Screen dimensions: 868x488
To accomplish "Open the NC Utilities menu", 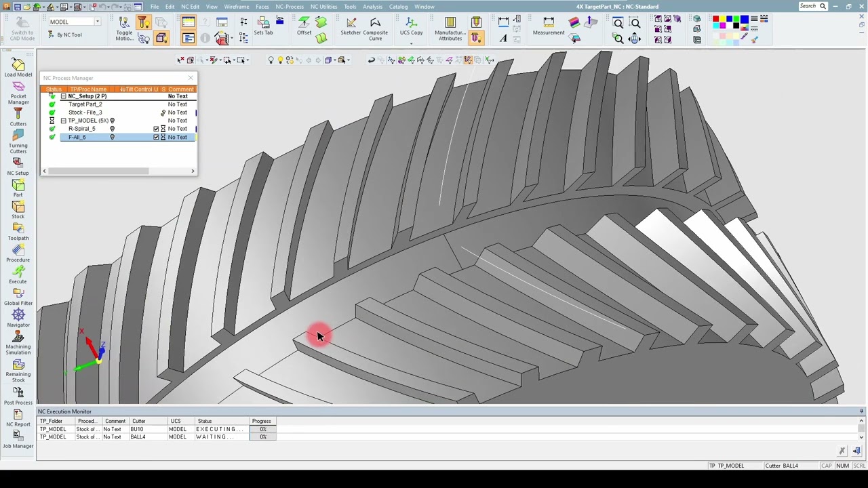I will click(323, 7).
